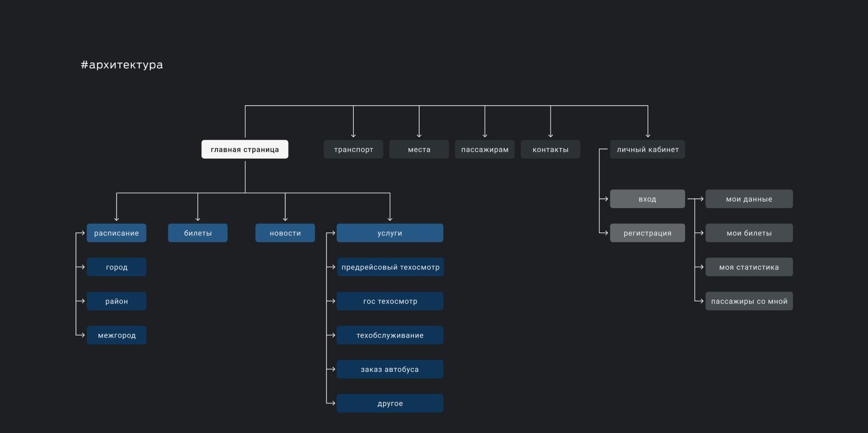Open the новости node
This screenshot has height=433, width=868.
[285, 233]
